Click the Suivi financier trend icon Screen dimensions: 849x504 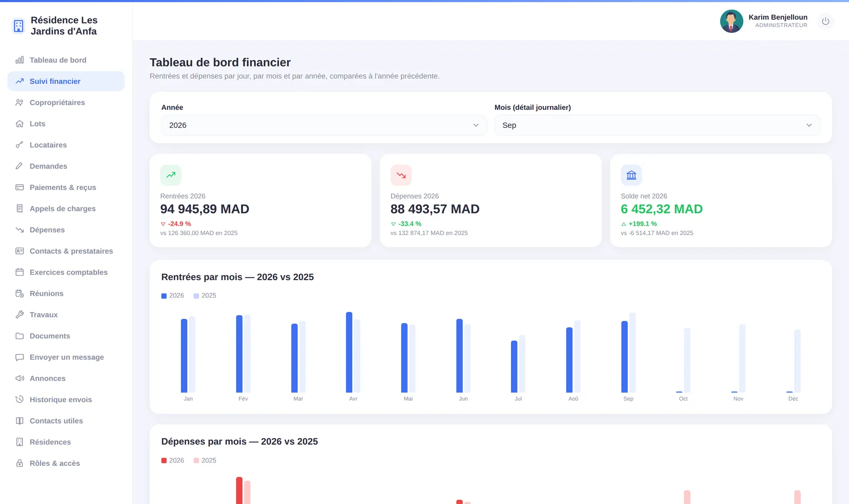tap(20, 81)
